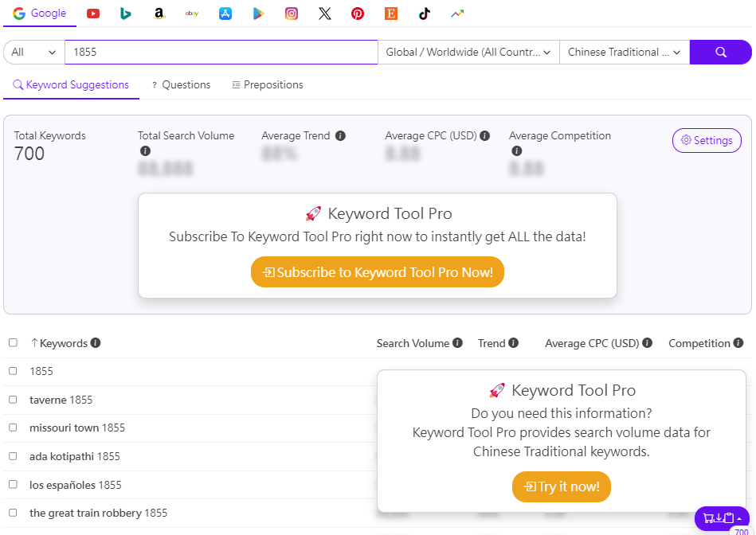Click info icon beside table Average CPC column
756x535 pixels.
[x=648, y=342]
